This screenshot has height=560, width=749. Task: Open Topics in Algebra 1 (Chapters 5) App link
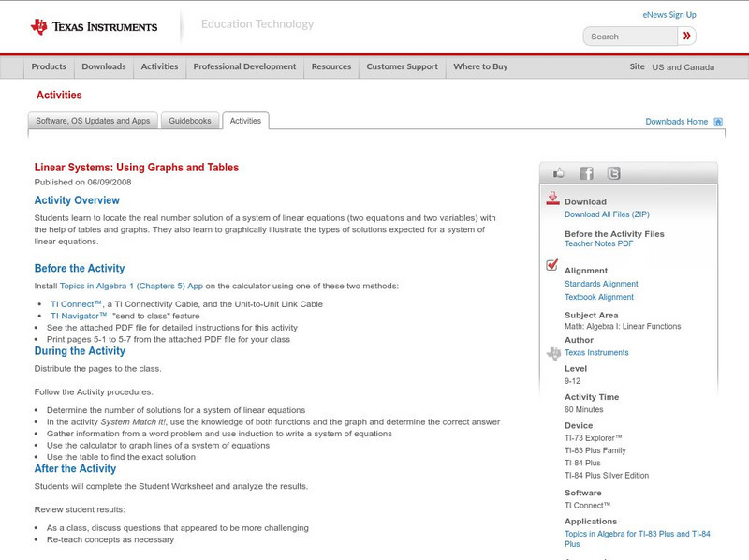coord(131,287)
